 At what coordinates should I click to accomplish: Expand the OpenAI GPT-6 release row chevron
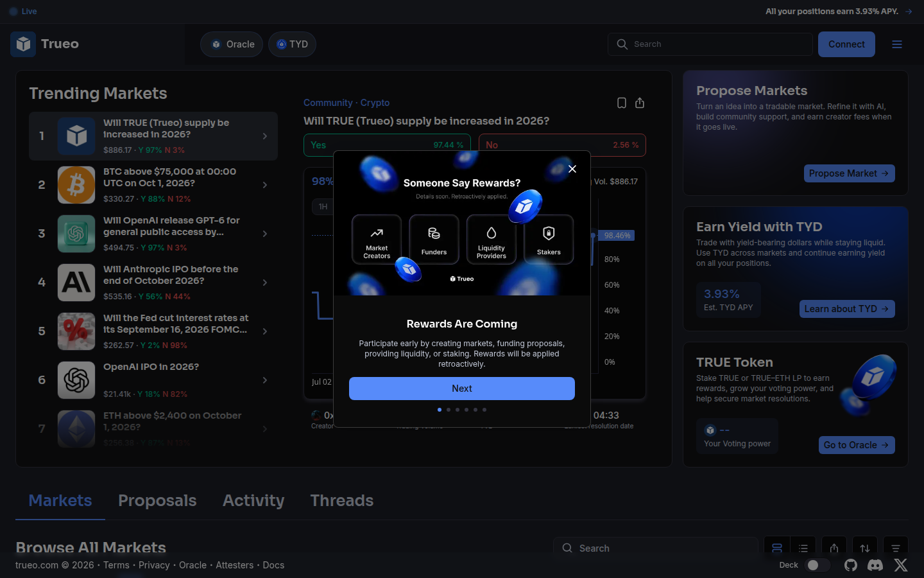(265, 234)
